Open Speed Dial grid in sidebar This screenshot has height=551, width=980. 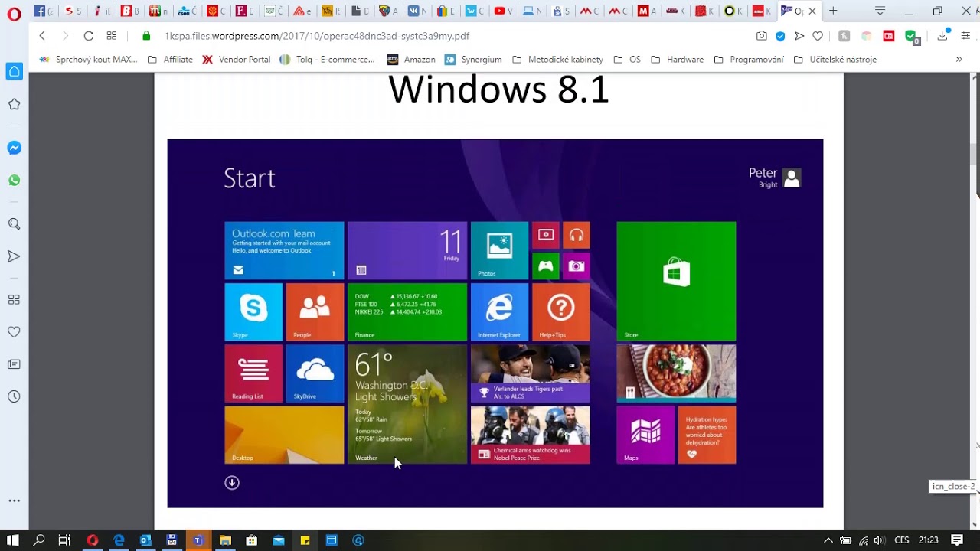click(x=14, y=300)
